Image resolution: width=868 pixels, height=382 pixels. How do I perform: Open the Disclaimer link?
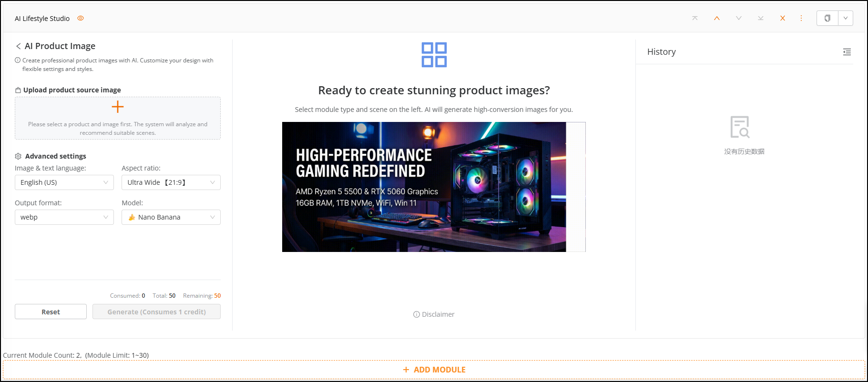(434, 314)
